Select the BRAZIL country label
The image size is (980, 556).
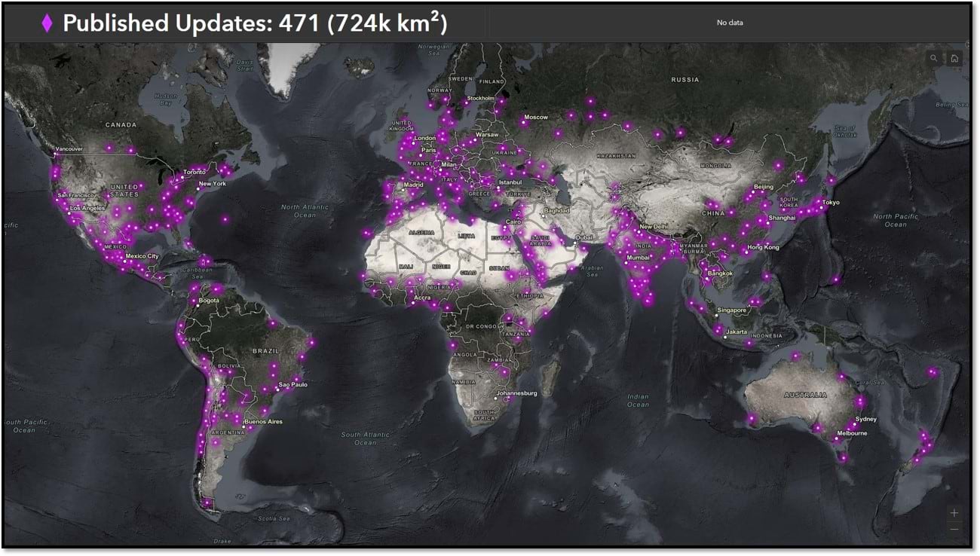(x=266, y=351)
